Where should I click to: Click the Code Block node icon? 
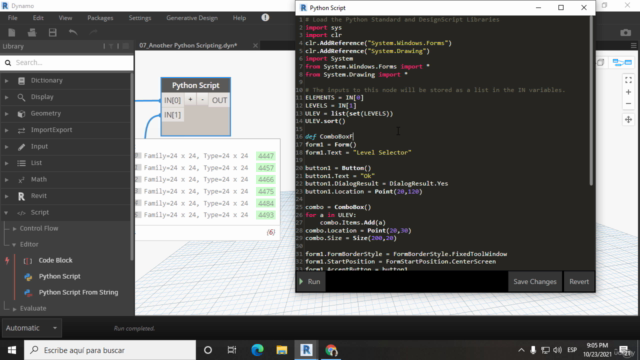tap(28, 260)
